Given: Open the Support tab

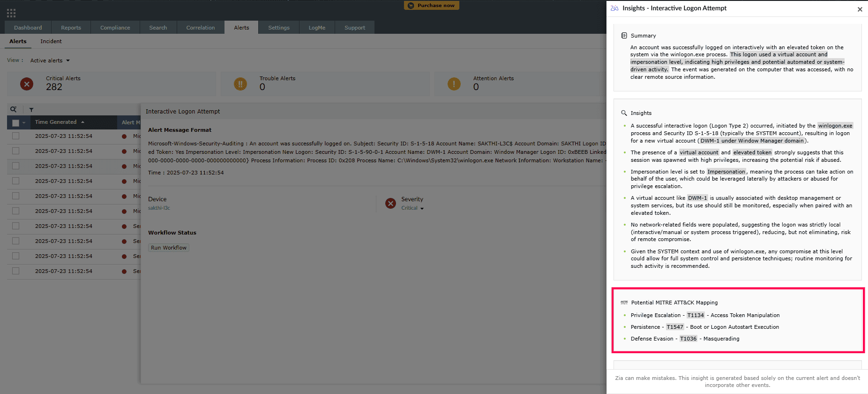Looking at the screenshot, I should (355, 28).
